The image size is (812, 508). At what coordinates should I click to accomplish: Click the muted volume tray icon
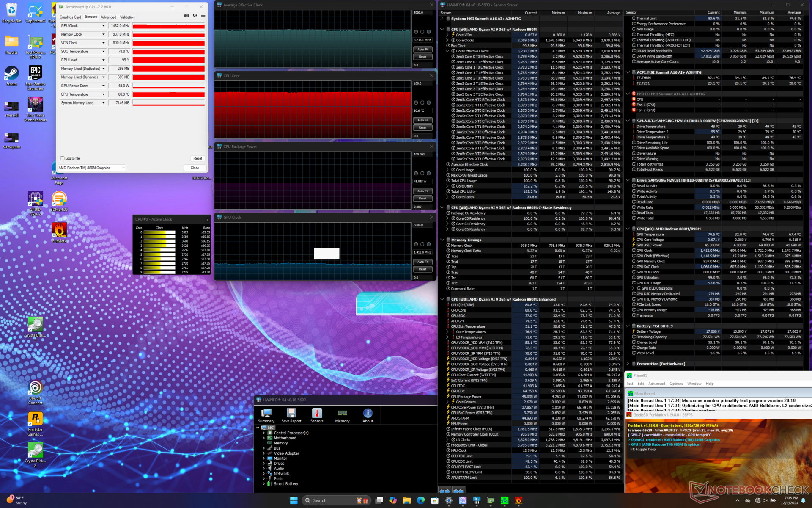[765, 500]
